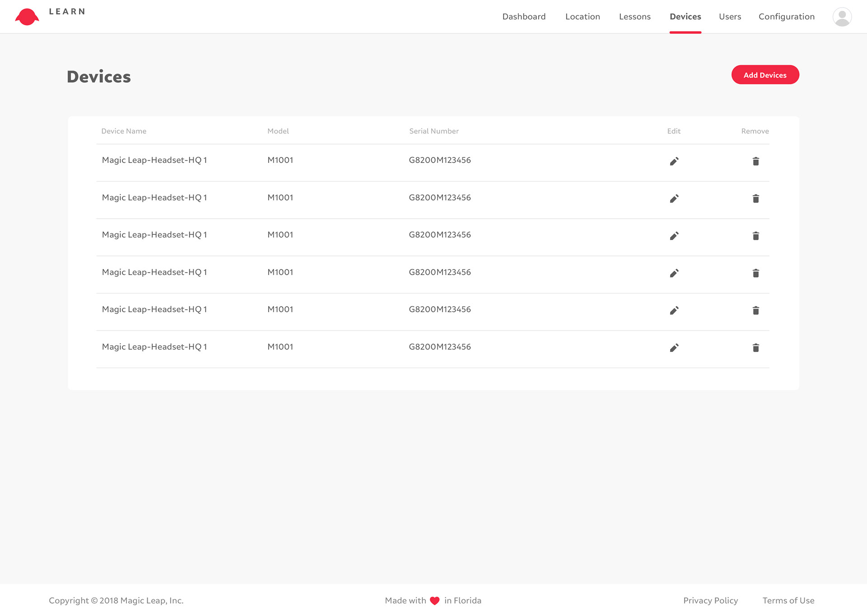Edit the fourth device row entry

(674, 273)
